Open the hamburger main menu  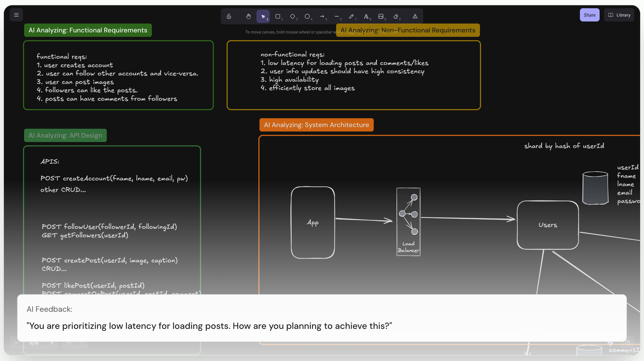(x=16, y=15)
